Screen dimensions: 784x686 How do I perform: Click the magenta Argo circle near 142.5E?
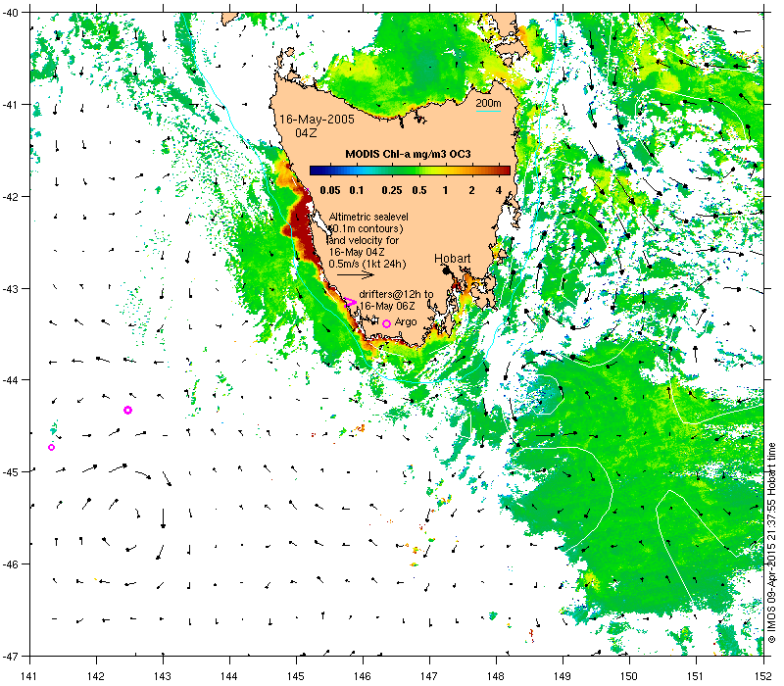(127, 410)
